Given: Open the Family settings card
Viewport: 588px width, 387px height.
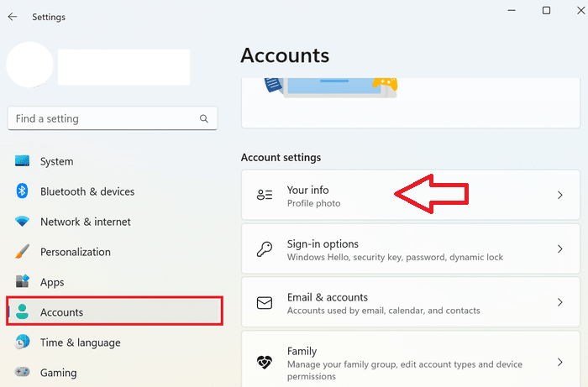Looking at the screenshot, I should tap(411, 359).
